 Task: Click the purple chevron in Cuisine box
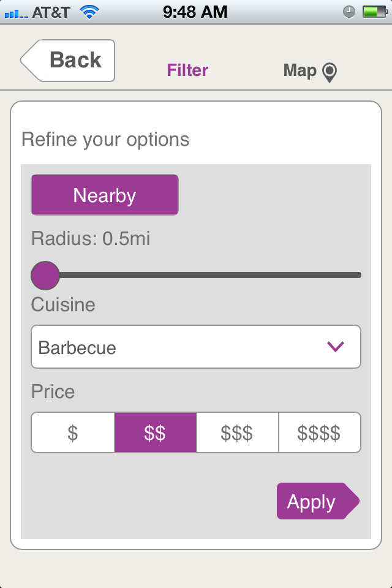pyautogui.click(x=336, y=347)
